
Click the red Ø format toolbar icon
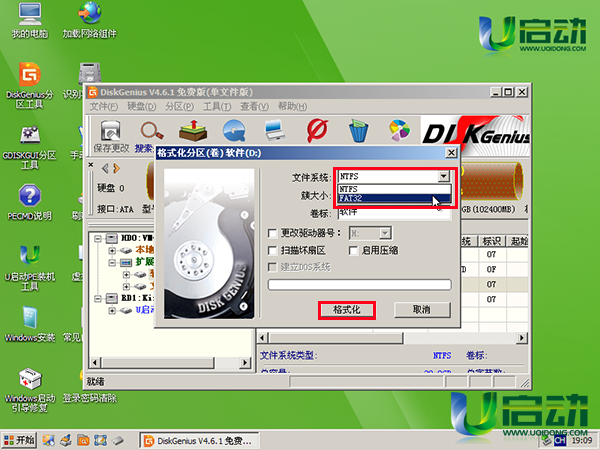coord(317,130)
